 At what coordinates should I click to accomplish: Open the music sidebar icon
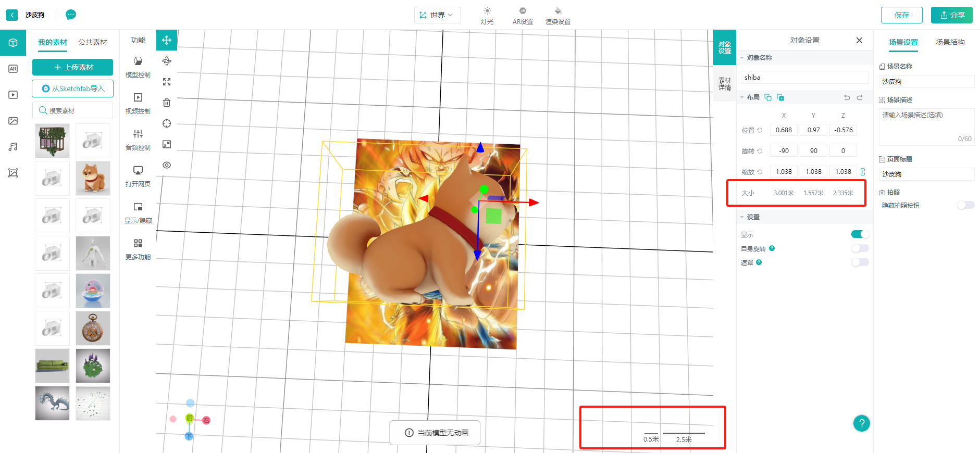click(13, 147)
